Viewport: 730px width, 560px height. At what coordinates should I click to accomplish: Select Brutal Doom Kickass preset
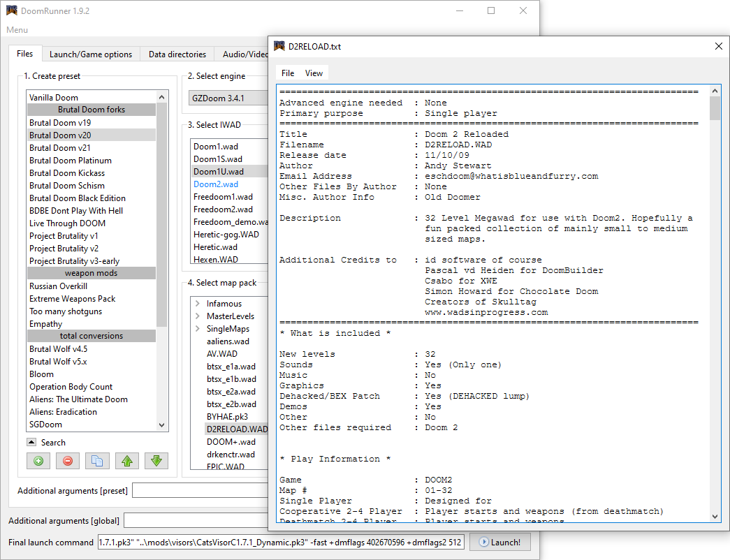[x=92, y=172]
